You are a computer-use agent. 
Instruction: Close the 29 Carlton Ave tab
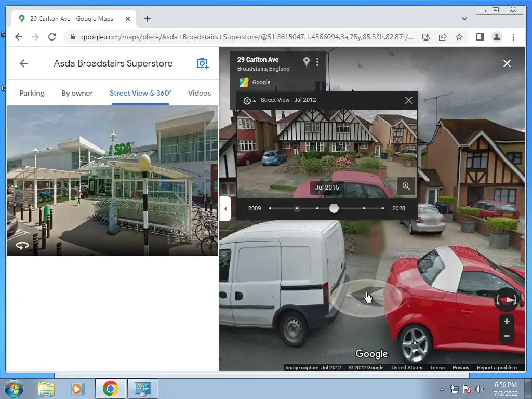(128, 19)
